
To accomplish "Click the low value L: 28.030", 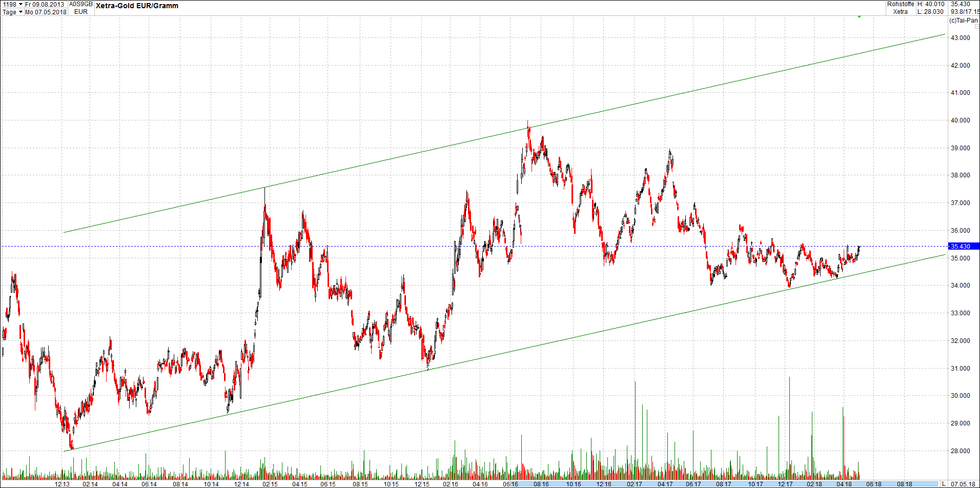I will coord(931,11).
